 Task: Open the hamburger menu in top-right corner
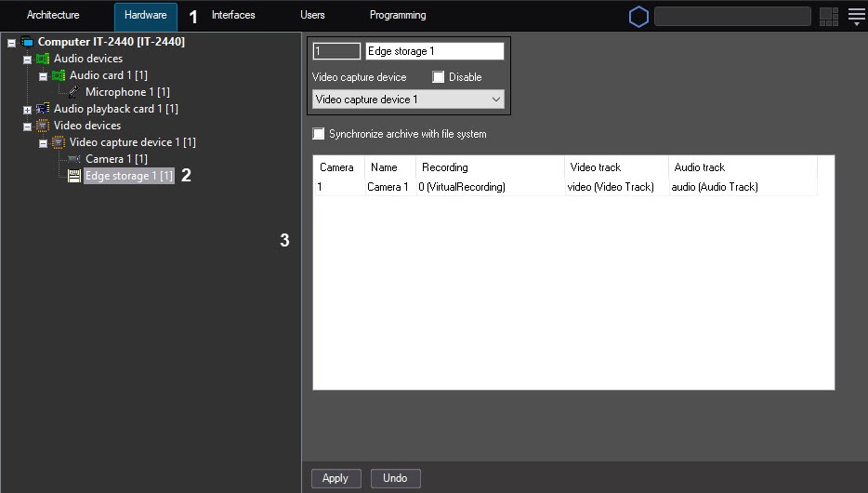tap(857, 17)
